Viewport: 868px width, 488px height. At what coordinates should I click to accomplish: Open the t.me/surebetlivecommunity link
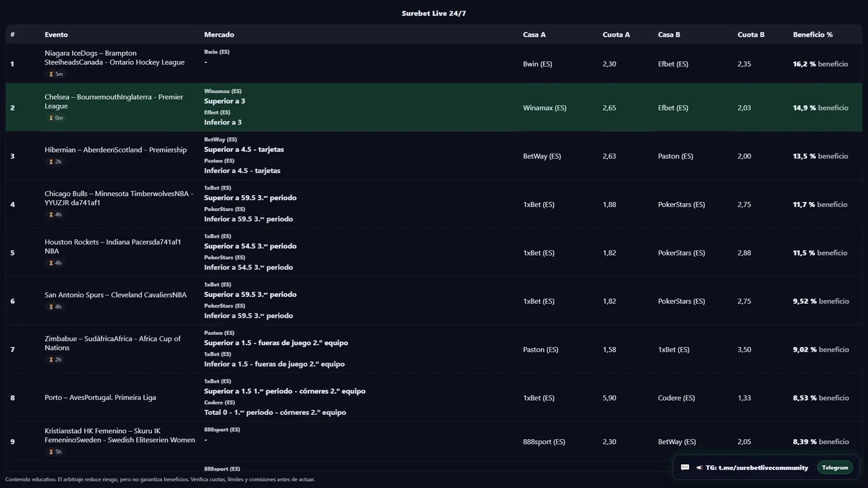coord(763,468)
